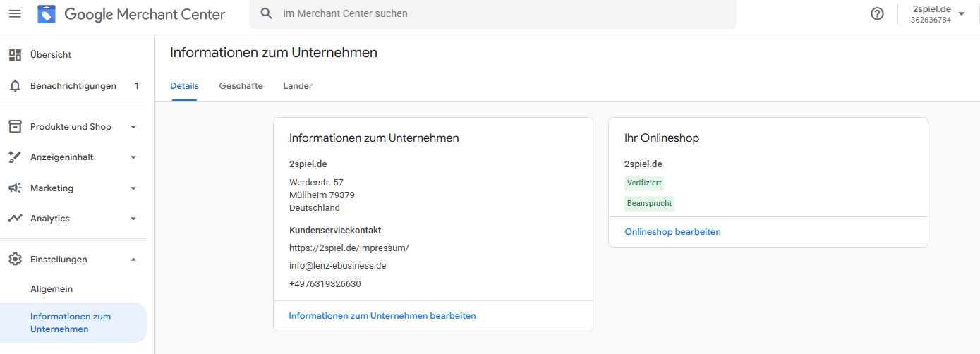
Task: Expand the Anzeigeninhalt menu arrow
Action: pos(133,157)
